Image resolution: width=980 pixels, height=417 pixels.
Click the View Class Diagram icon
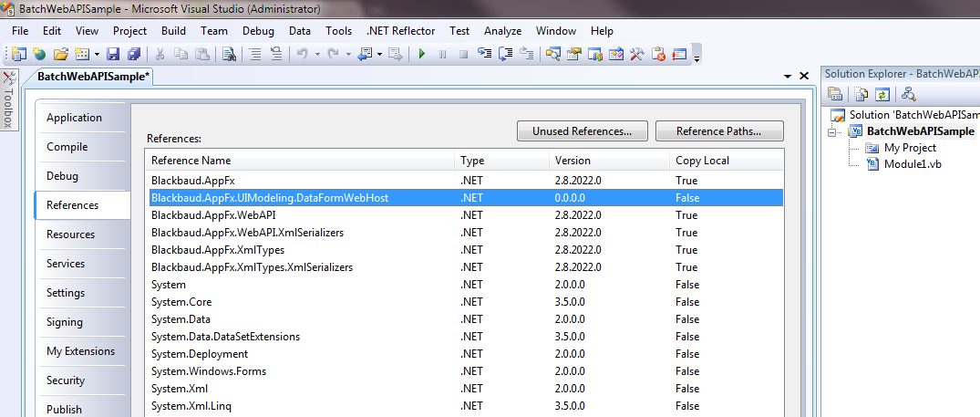[908, 94]
